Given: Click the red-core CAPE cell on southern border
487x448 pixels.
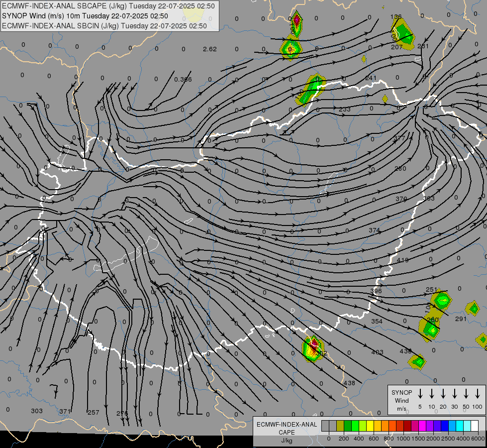Looking at the screenshot, I should pyautogui.click(x=313, y=349).
